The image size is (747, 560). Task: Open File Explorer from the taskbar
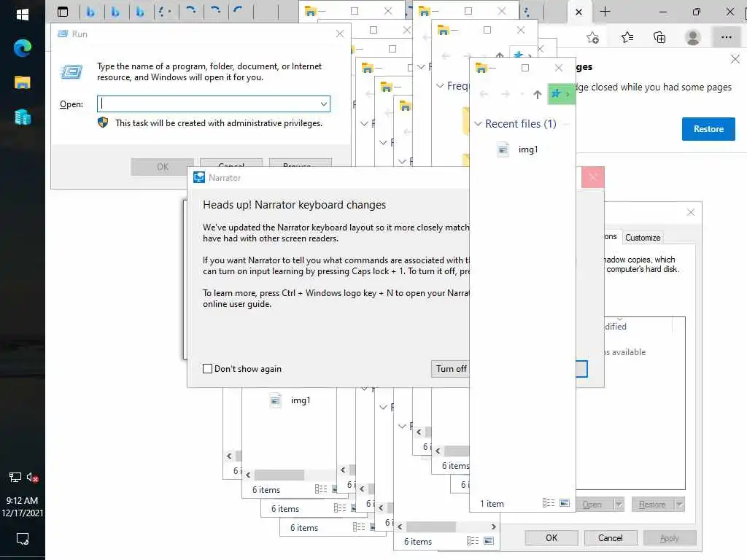[23, 82]
